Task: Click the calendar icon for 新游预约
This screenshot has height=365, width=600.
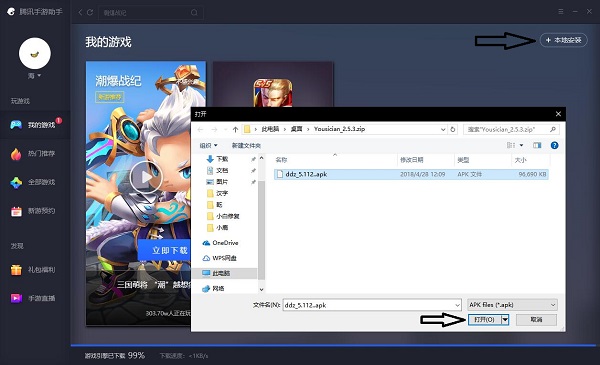Action: point(16,211)
